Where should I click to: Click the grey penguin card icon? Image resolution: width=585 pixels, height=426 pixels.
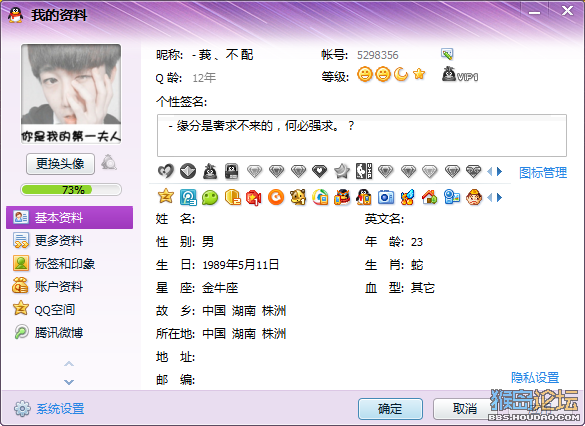[232, 171]
